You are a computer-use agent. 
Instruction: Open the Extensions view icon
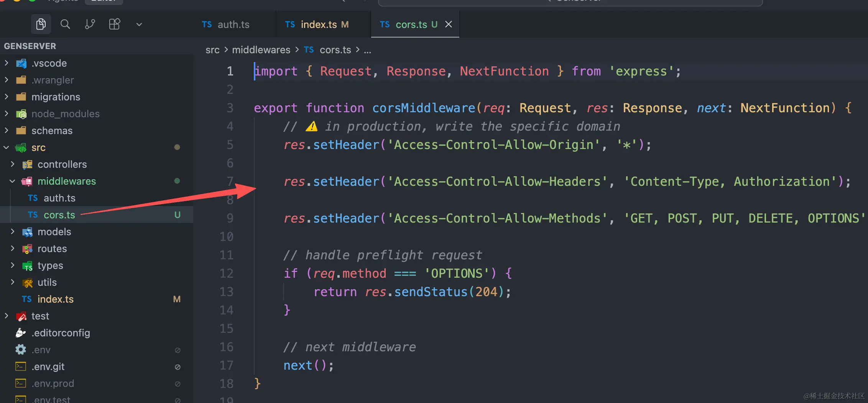(114, 25)
